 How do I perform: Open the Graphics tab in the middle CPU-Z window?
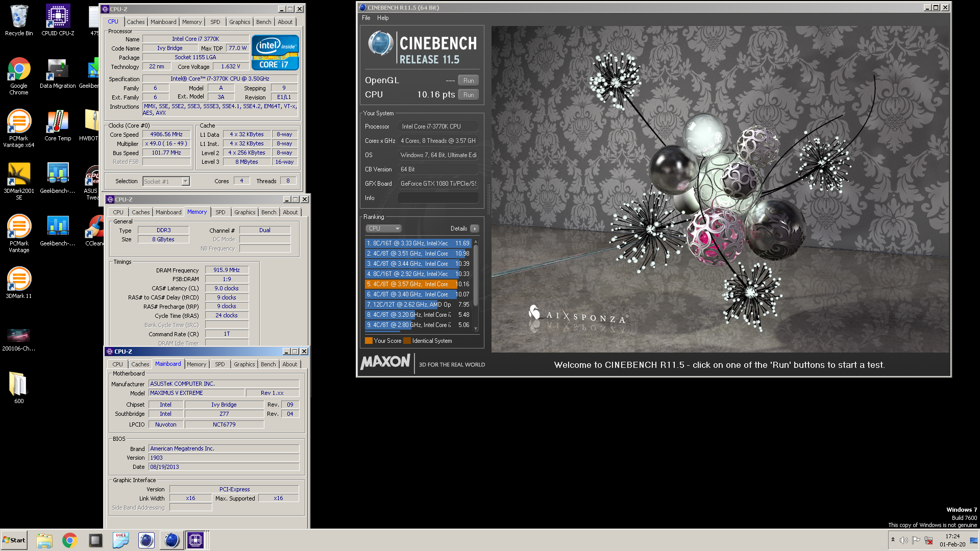pos(245,212)
